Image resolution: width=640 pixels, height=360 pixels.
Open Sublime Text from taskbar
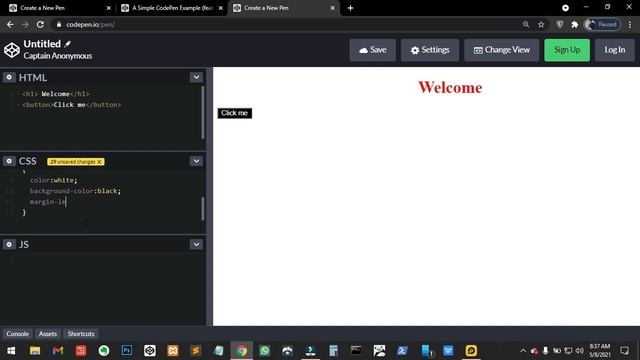pyautogui.click(x=196, y=351)
